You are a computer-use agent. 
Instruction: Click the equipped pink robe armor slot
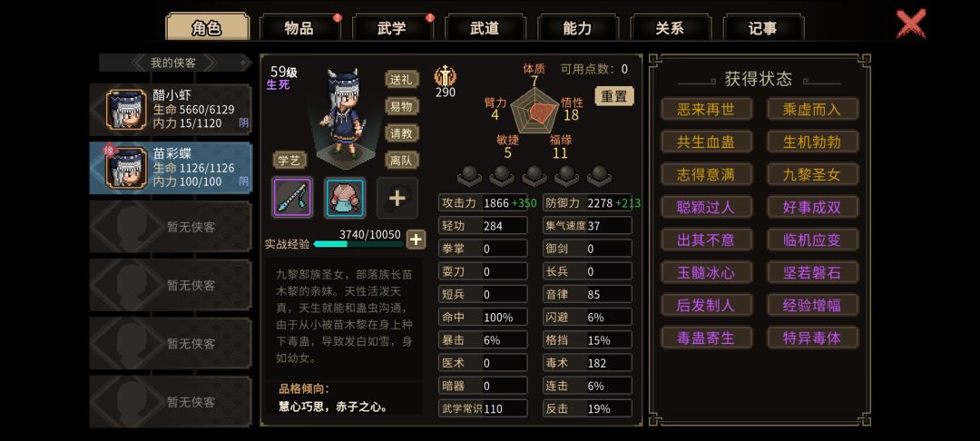coord(345,198)
